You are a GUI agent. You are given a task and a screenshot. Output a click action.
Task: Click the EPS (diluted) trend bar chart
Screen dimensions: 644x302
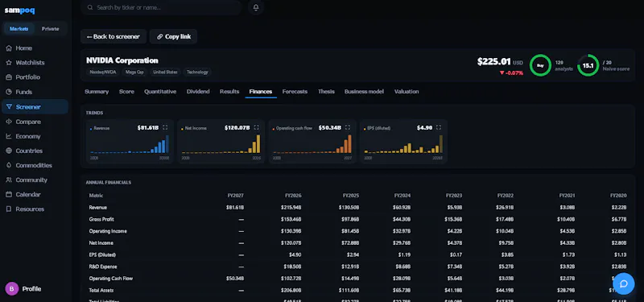tap(403, 144)
